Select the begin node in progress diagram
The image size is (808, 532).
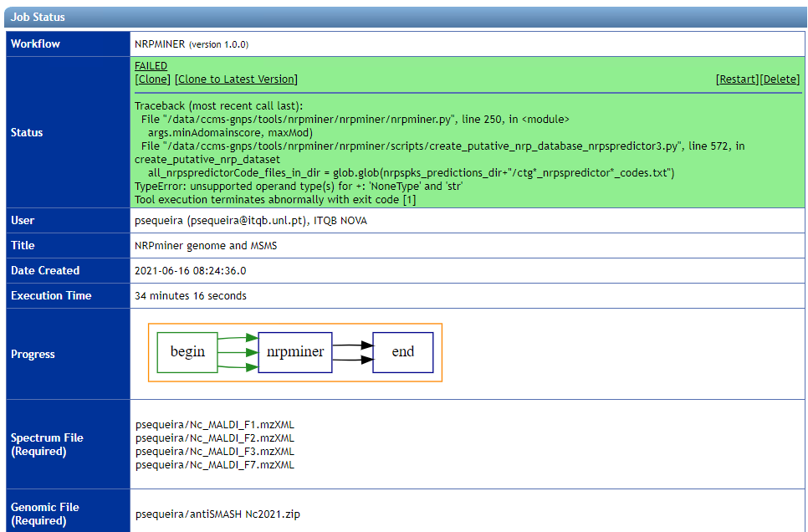coord(187,352)
